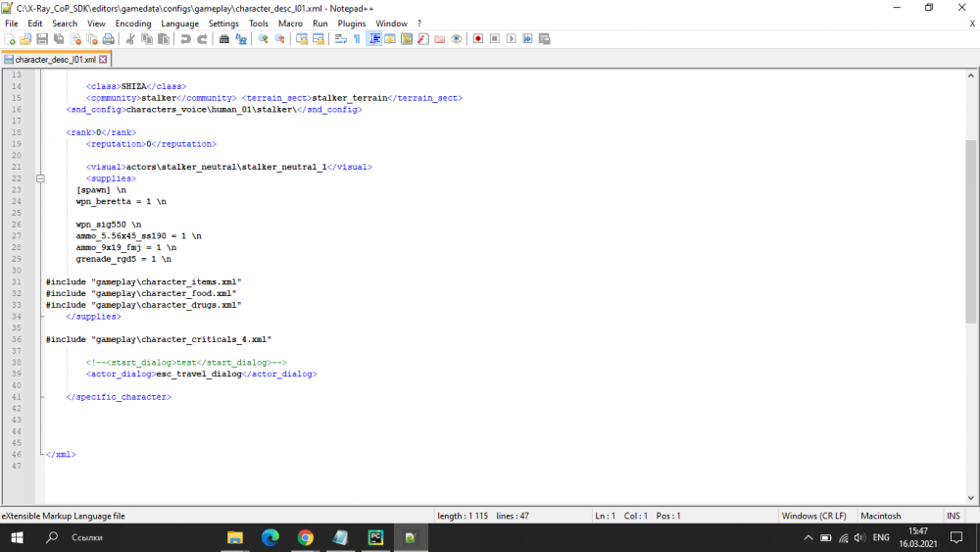This screenshot has width=980, height=552.
Task: Toggle the indent guide button
Action: [x=374, y=39]
